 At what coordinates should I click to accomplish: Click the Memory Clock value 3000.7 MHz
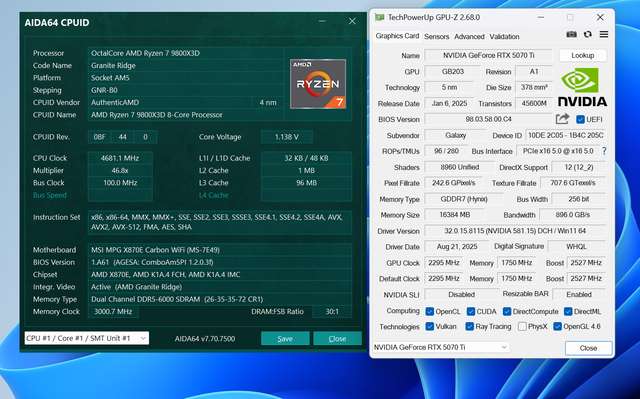pos(113,311)
